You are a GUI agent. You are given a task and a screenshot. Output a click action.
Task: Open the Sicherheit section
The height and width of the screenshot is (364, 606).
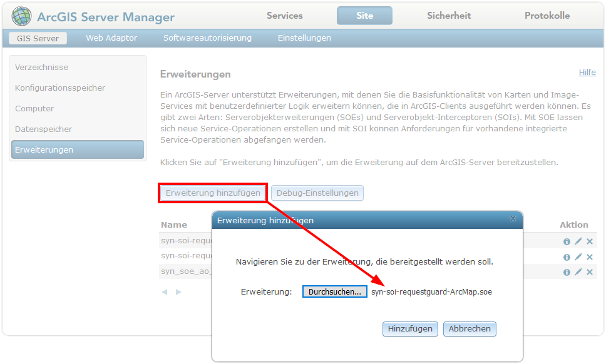tap(448, 16)
